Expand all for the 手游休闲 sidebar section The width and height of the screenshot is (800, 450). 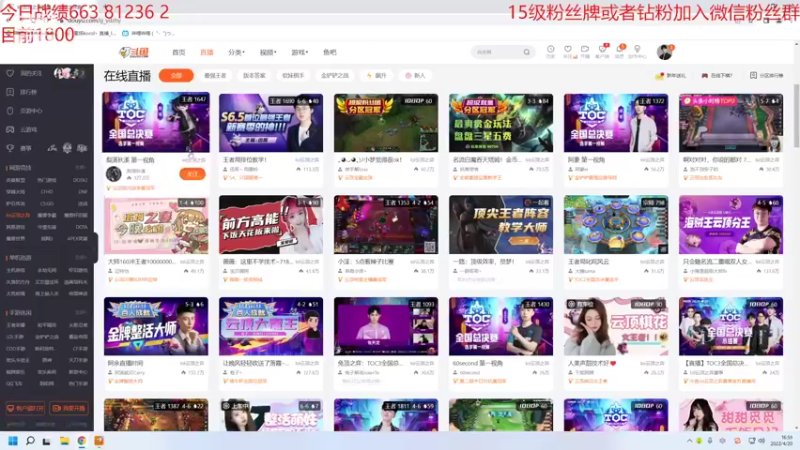[80, 312]
